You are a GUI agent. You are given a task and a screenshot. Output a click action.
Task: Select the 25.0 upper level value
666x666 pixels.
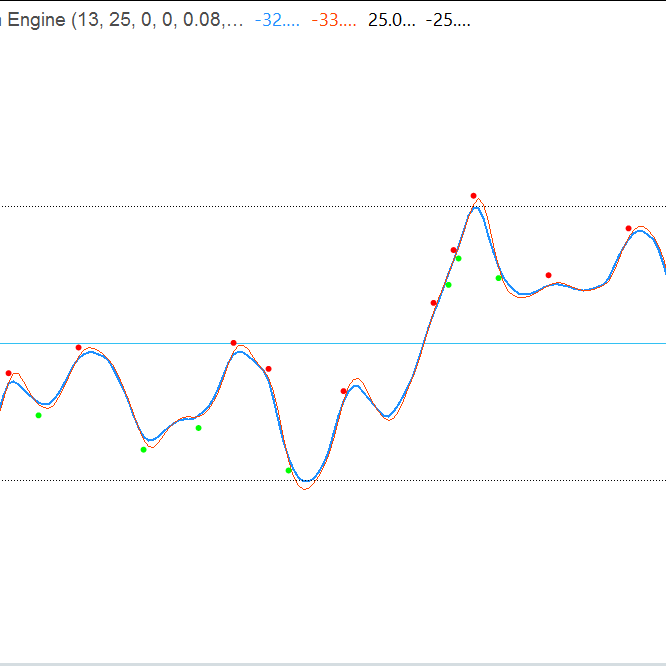(391, 19)
